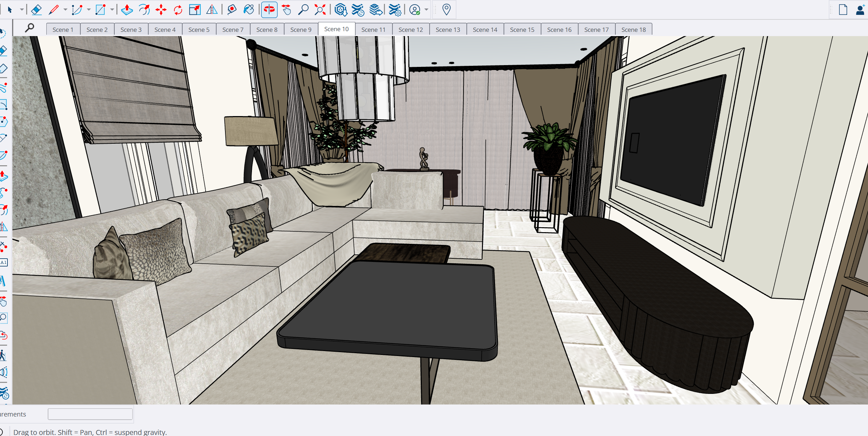Click the Measurements input box
The height and width of the screenshot is (436, 868).
coord(90,414)
